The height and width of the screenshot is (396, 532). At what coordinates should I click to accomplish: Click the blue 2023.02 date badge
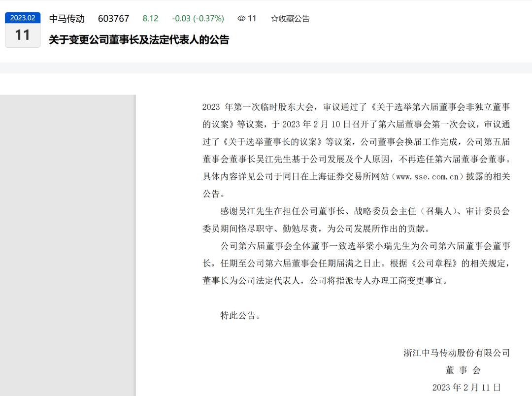pyautogui.click(x=23, y=18)
